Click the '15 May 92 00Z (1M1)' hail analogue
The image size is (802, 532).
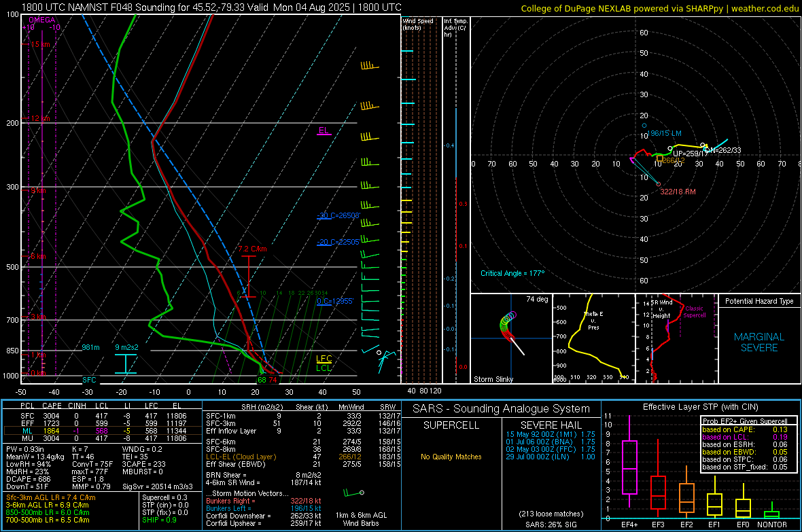coord(551,434)
